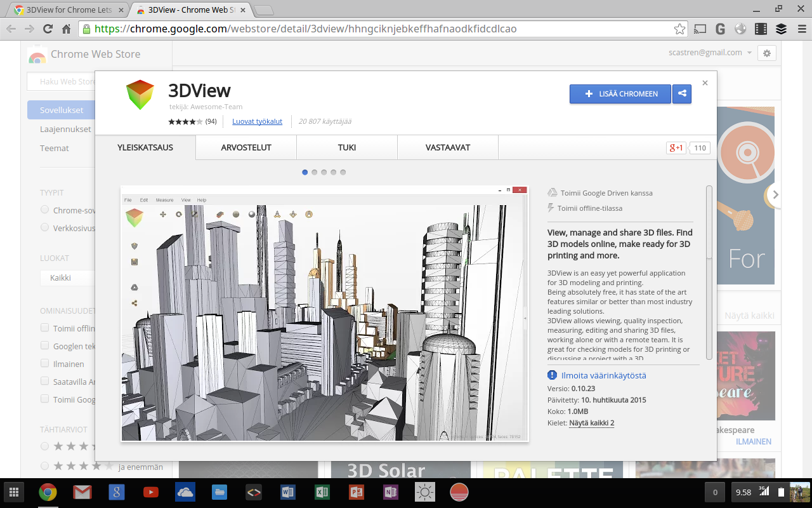Open Excel from the shelf
Screen dimensions: 812x508
(322, 492)
